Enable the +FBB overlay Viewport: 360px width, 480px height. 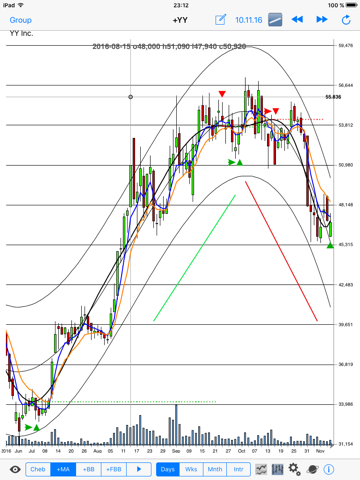pyautogui.click(x=114, y=469)
